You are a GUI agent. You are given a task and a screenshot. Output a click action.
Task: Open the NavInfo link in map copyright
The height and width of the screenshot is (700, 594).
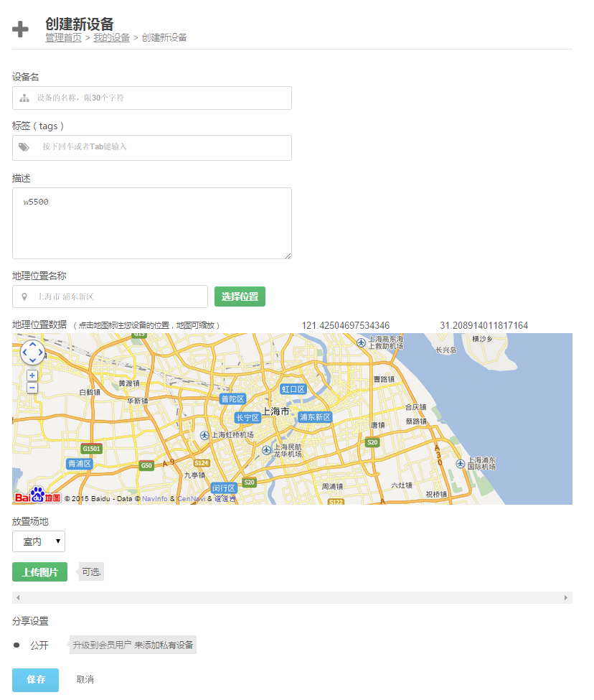(155, 499)
